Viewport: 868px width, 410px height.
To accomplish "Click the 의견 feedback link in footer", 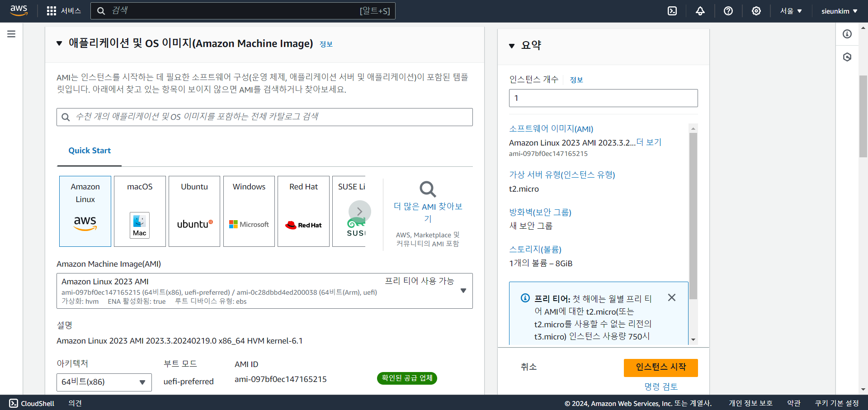I will pos(75,403).
